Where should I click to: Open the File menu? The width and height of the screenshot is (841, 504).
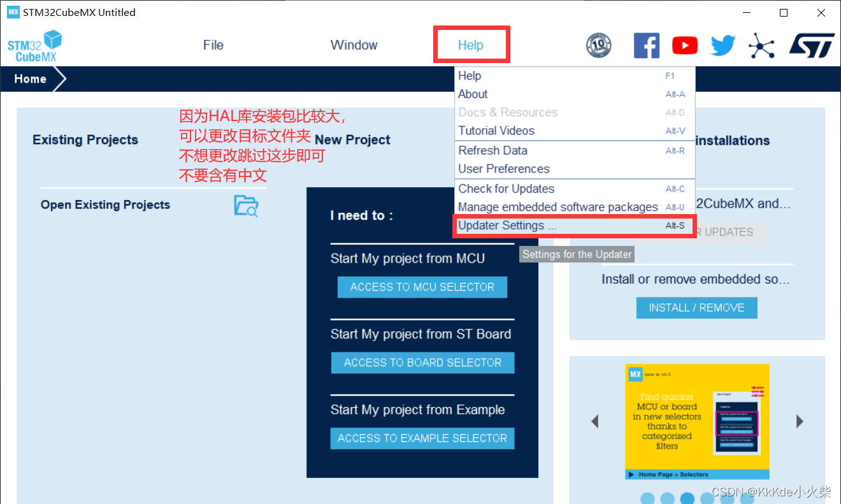pyautogui.click(x=213, y=45)
